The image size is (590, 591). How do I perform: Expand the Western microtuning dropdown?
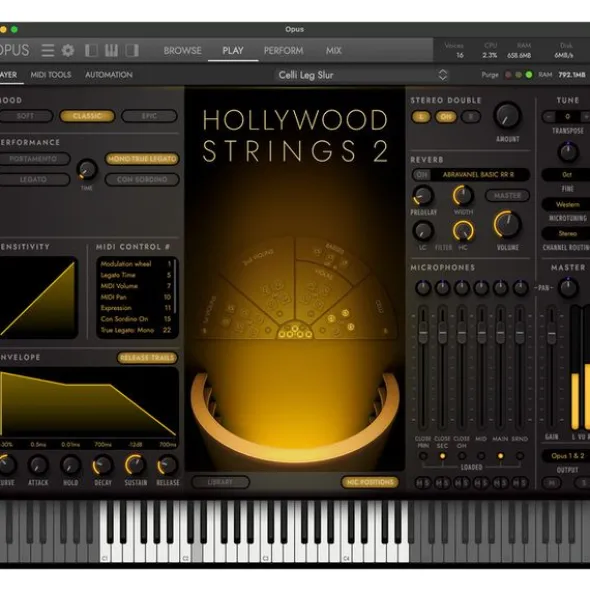click(x=567, y=204)
